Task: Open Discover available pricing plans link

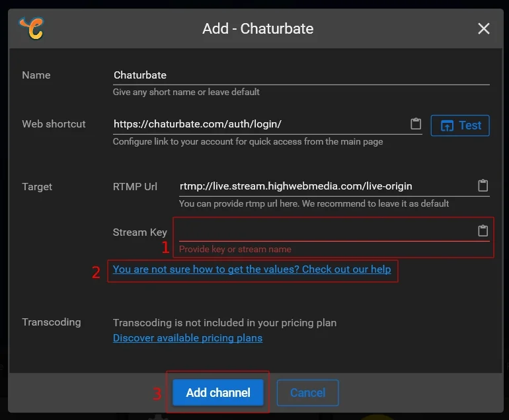Action: [x=188, y=338]
